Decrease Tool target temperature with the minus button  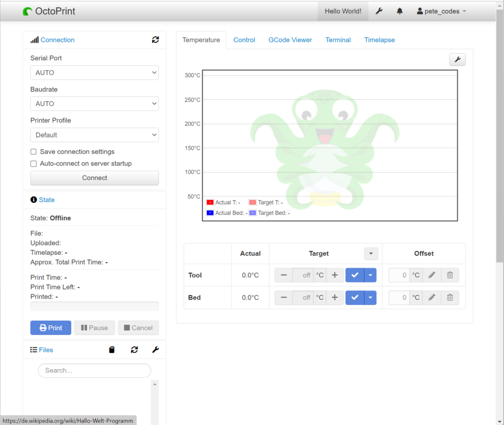283,275
